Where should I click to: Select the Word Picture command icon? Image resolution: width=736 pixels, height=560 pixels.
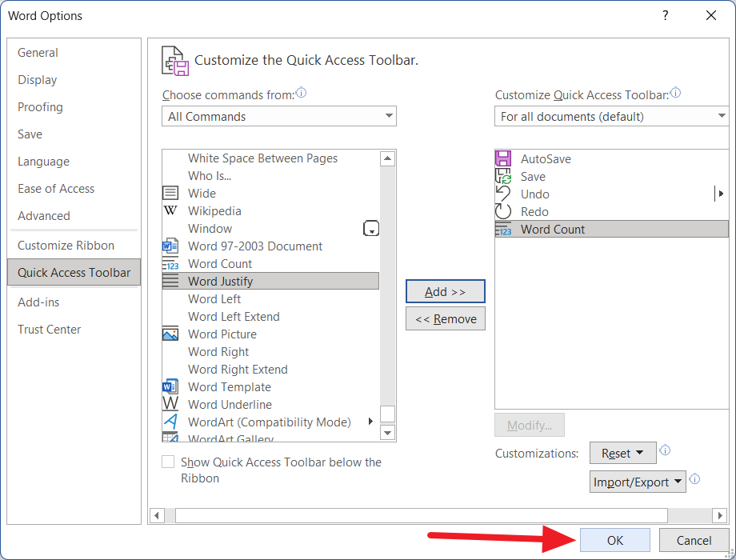click(x=170, y=334)
